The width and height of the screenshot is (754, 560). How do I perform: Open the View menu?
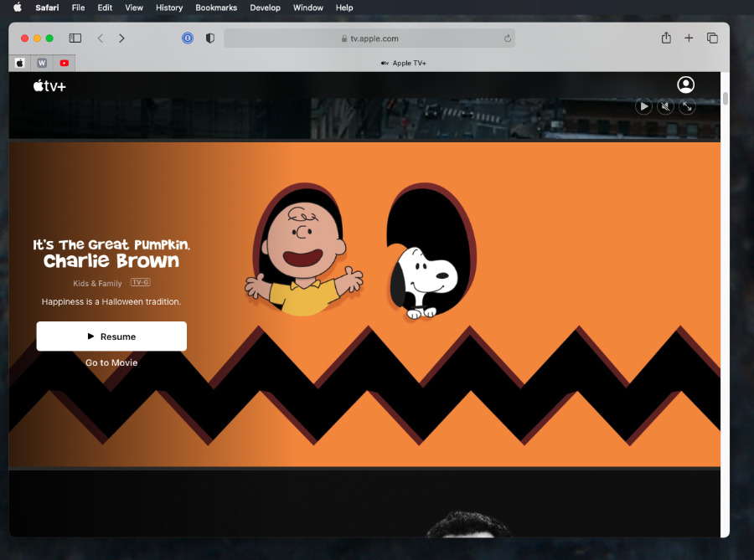(x=134, y=8)
